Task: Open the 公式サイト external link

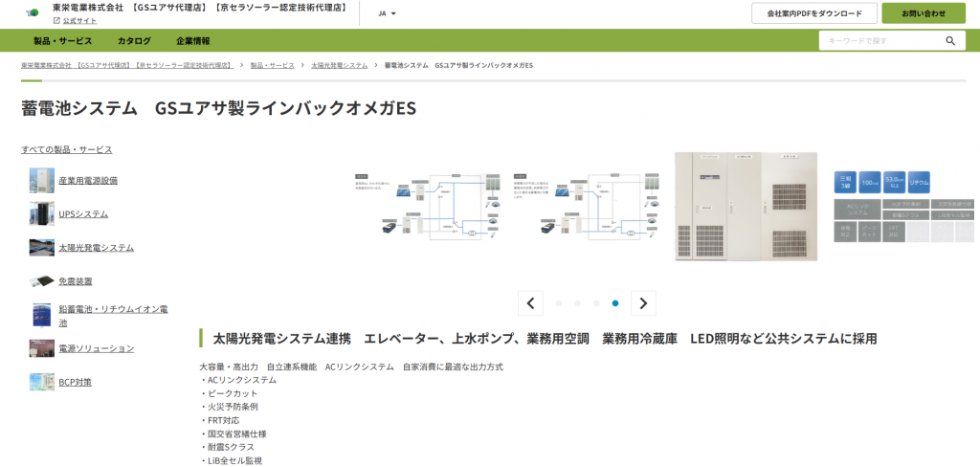Action: [x=78, y=20]
